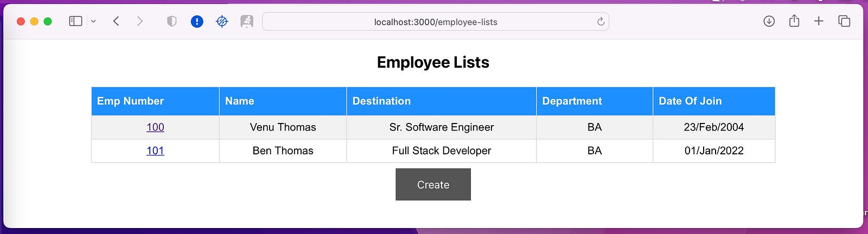Go forward to the next page
This screenshot has width=868, height=234.
click(140, 21)
